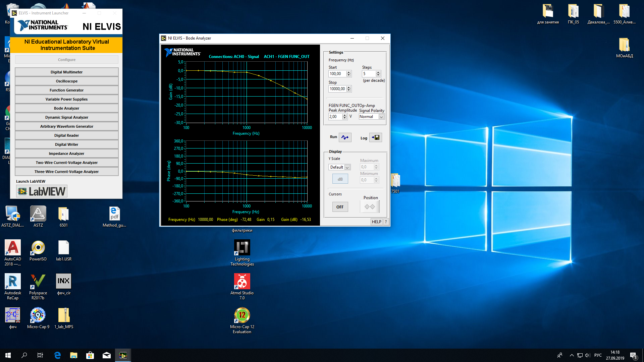Select the 7501 folder icon
This screenshot has width=644, height=362.
[395, 183]
